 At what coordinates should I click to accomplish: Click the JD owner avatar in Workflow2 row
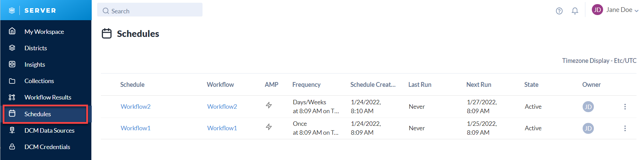point(588,107)
